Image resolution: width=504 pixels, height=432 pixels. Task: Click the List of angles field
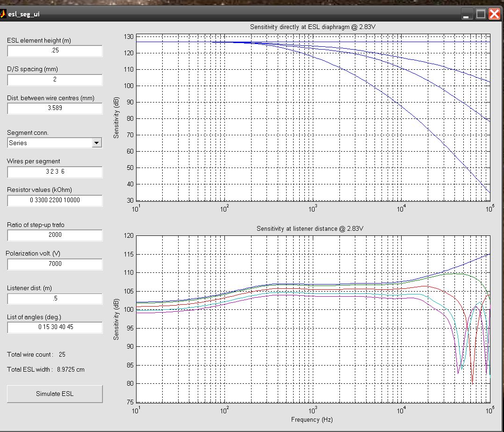[x=55, y=327]
